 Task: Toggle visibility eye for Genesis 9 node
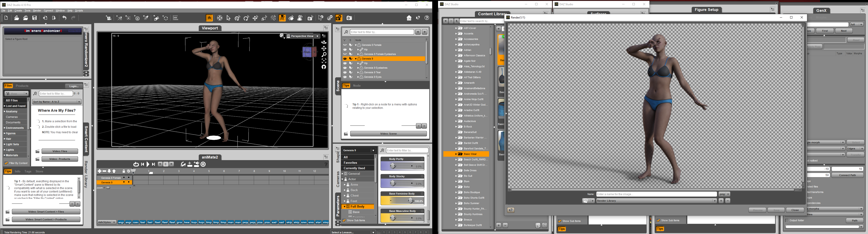pos(345,59)
